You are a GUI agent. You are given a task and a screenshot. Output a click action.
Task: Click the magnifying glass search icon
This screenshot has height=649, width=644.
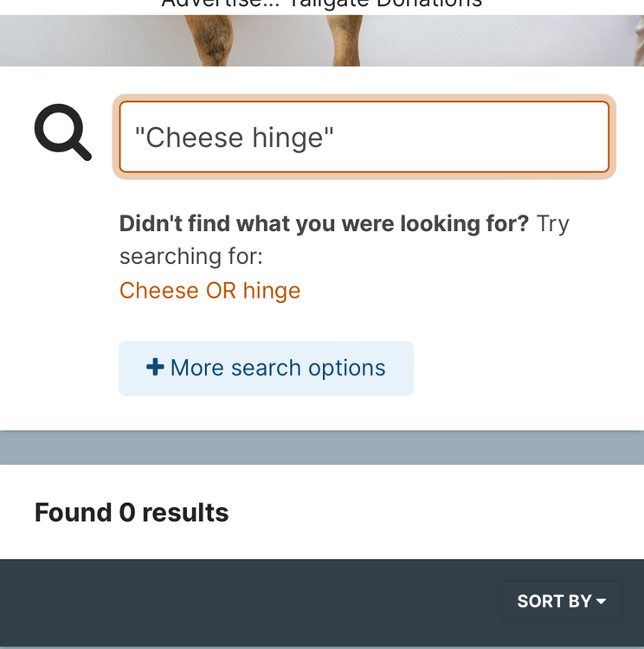(62, 132)
